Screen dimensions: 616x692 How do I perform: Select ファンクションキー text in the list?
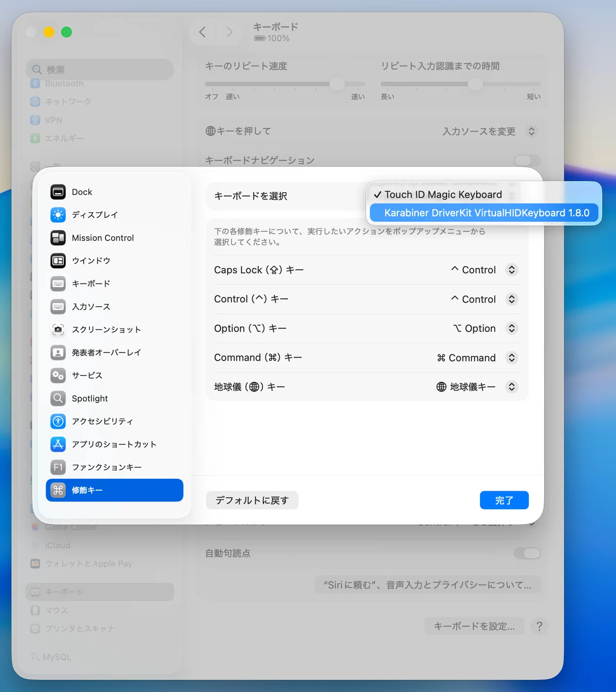pos(107,467)
